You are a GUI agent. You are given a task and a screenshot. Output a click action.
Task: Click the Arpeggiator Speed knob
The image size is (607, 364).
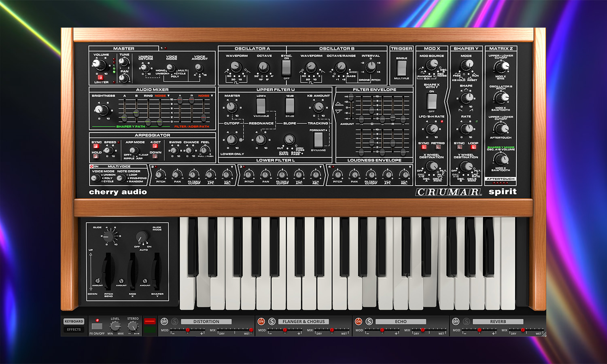coord(108,150)
